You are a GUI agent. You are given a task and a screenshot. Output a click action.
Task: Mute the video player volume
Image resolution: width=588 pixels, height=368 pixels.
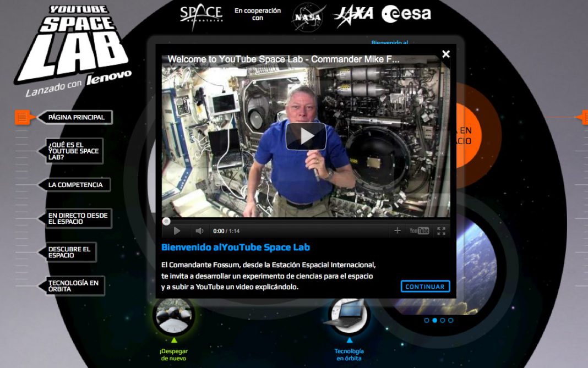[198, 231]
